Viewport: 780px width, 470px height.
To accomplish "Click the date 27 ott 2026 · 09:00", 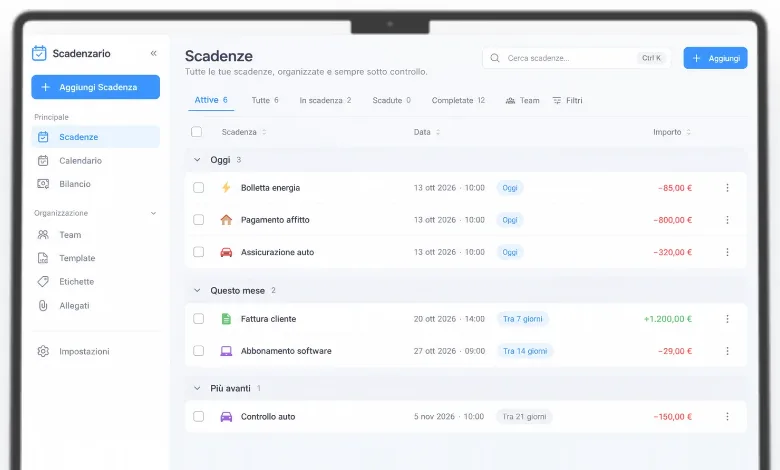I will pos(449,351).
